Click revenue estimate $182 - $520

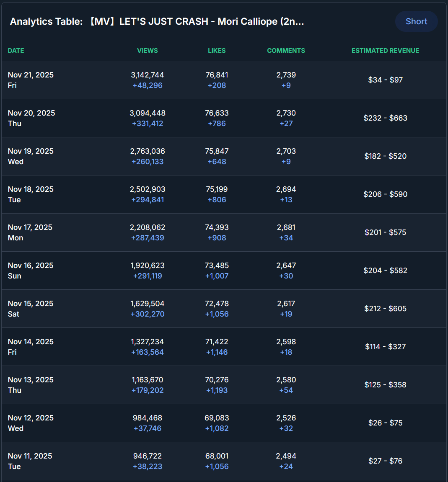tap(385, 156)
